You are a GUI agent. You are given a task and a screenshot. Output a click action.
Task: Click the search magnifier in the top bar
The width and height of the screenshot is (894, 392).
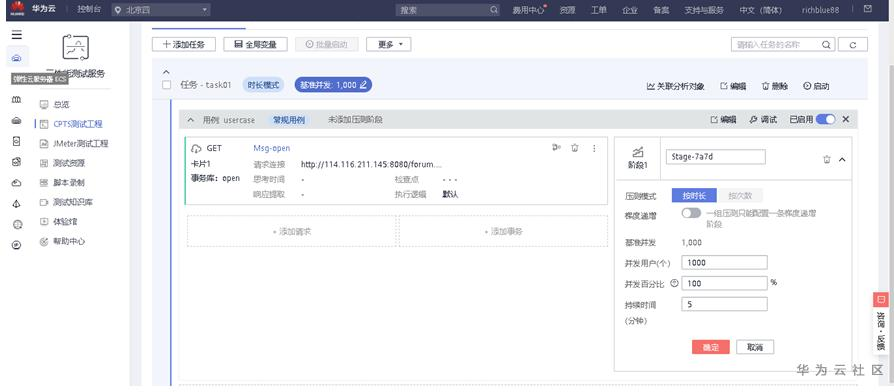(494, 10)
